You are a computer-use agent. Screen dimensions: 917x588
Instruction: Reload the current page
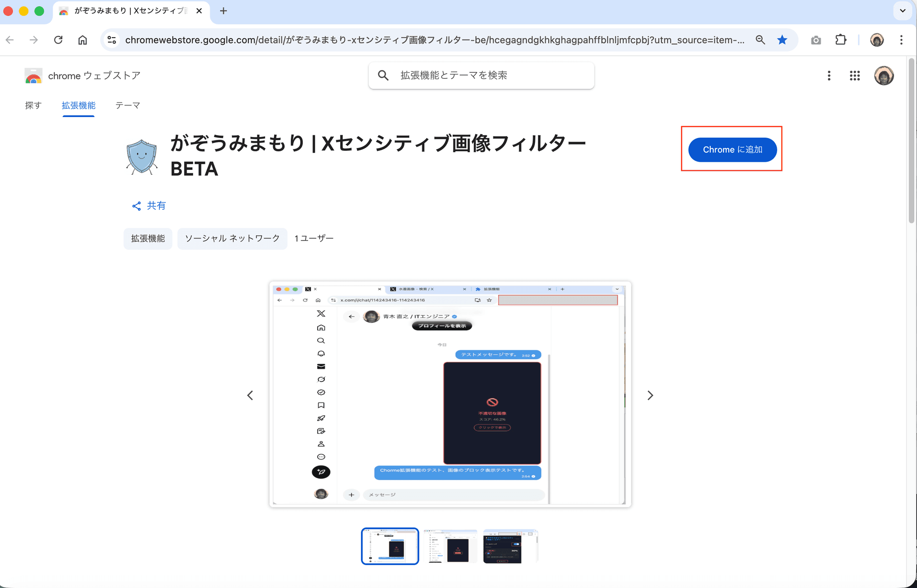point(58,40)
